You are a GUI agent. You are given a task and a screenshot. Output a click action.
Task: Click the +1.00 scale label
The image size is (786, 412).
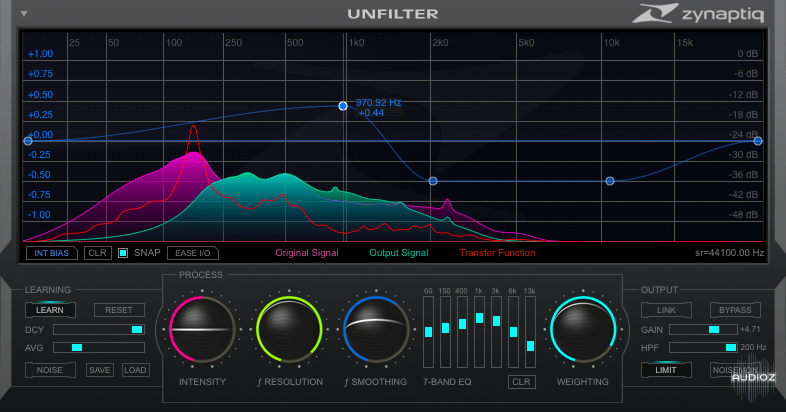pos(41,54)
